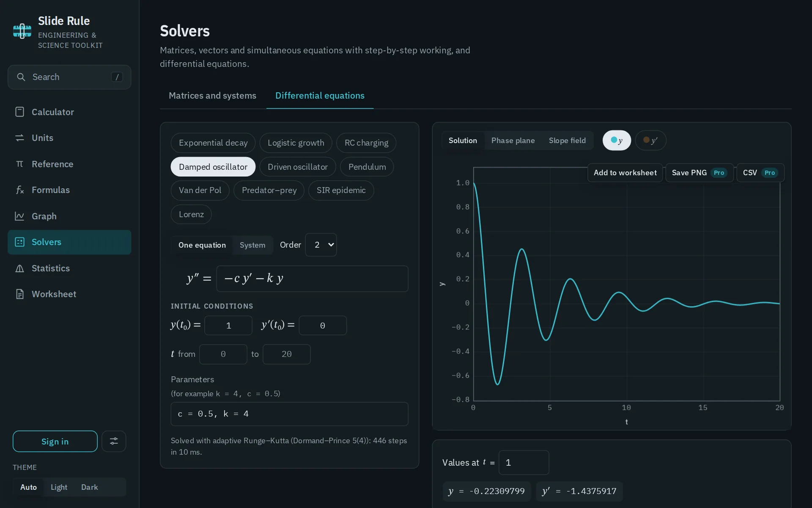Click the y″ equation input field
This screenshot has width=812, height=508.
[312, 279]
